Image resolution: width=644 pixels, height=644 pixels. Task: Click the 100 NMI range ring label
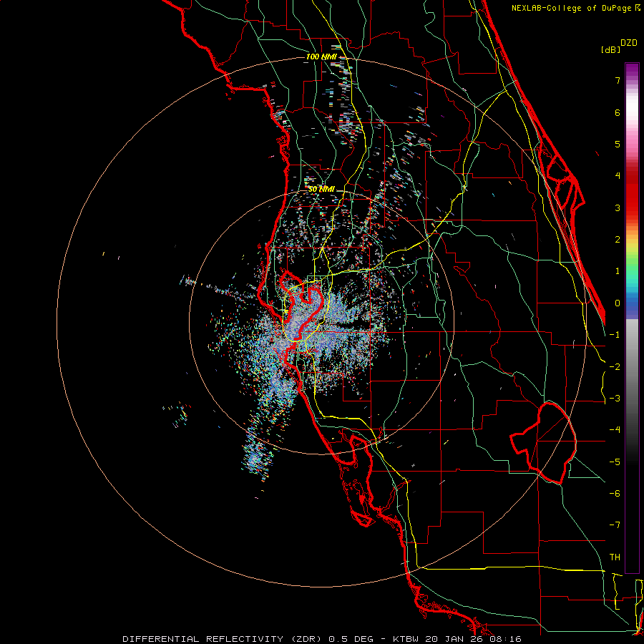pos(321,57)
